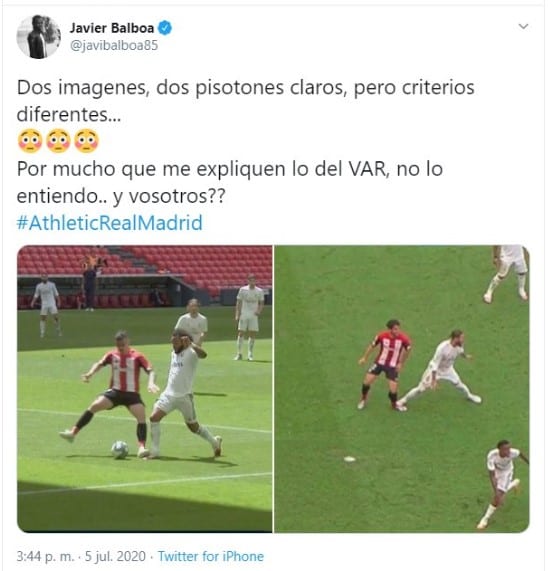Viewport: 549px width, 571px height.
Task: Click the word 'diferentes...' in tweet
Action: coord(69,114)
